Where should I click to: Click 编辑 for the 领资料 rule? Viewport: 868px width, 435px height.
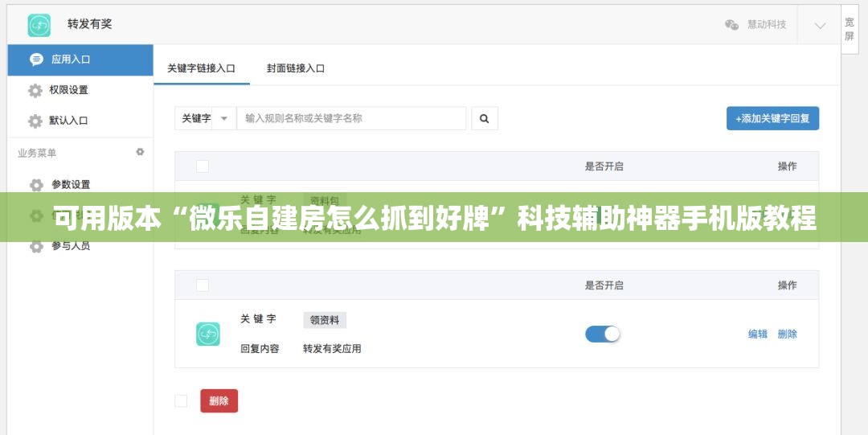[758, 334]
